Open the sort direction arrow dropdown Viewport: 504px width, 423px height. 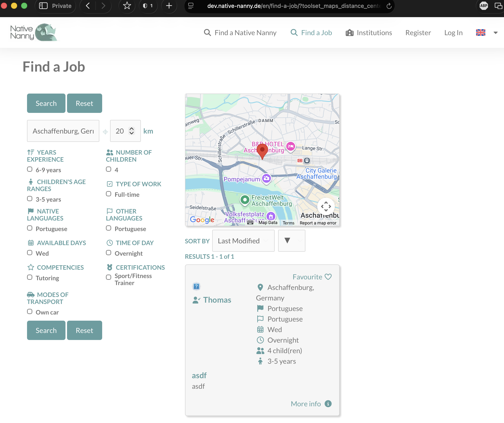coord(291,241)
